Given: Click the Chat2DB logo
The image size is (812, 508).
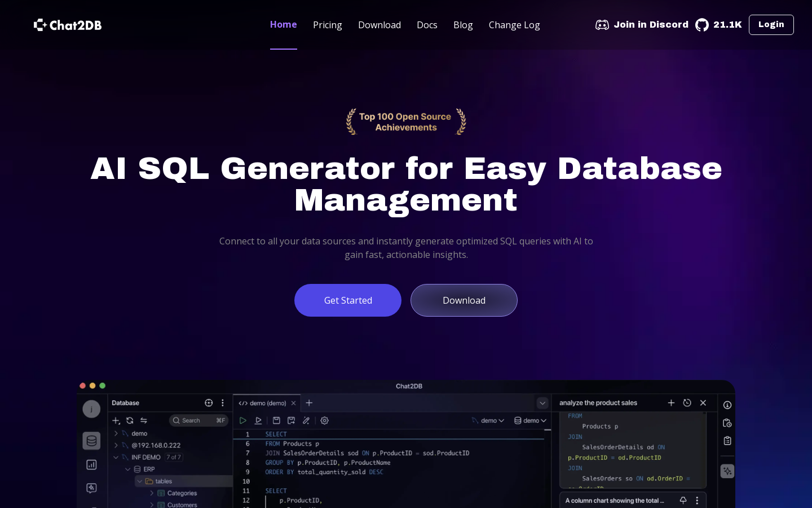Looking at the screenshot, I should coord(68,25).
